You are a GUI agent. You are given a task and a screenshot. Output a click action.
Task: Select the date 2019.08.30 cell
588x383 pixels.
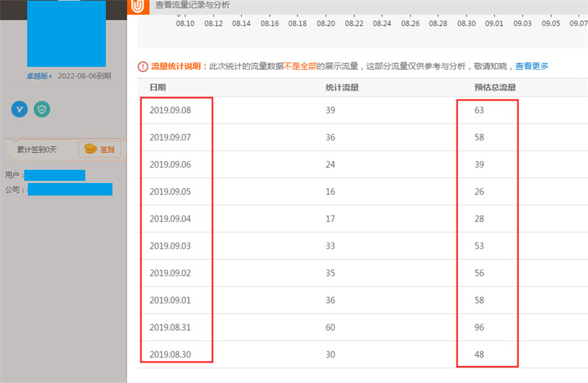coord(171,354)
